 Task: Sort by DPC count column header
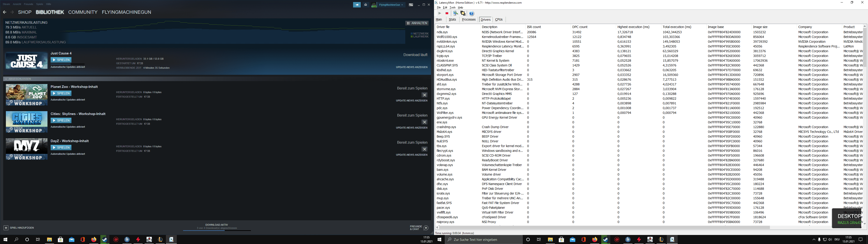tap(593, 27)
